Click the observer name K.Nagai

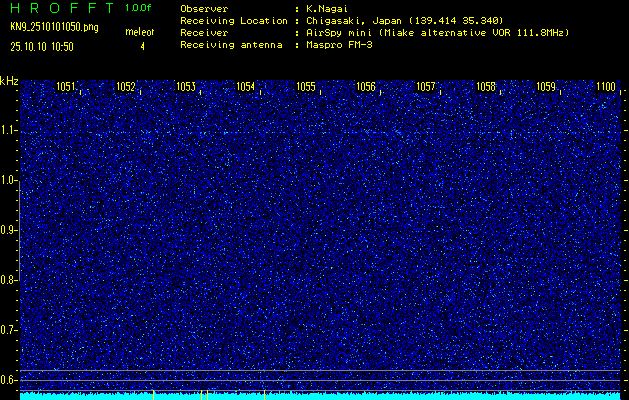pos(326,8)
